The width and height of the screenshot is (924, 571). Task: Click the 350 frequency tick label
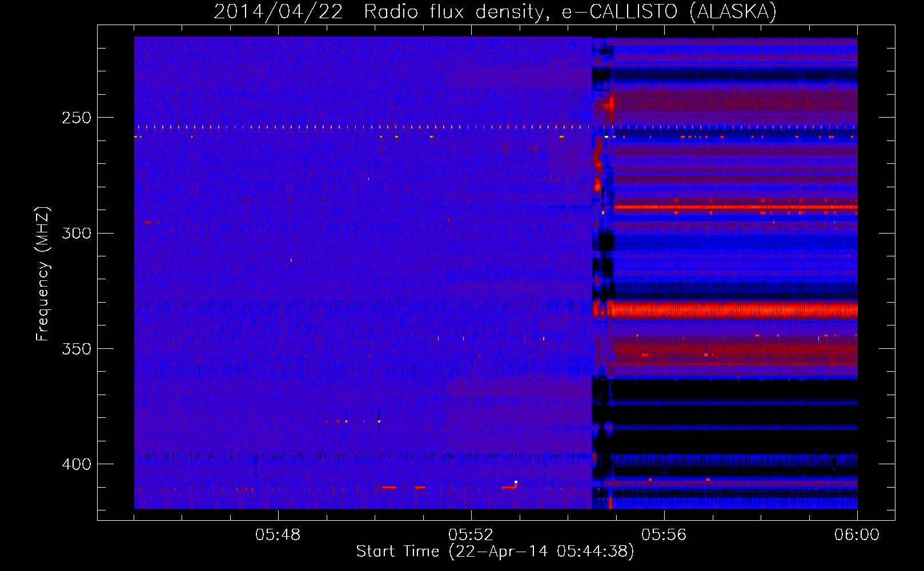point(77,348)
